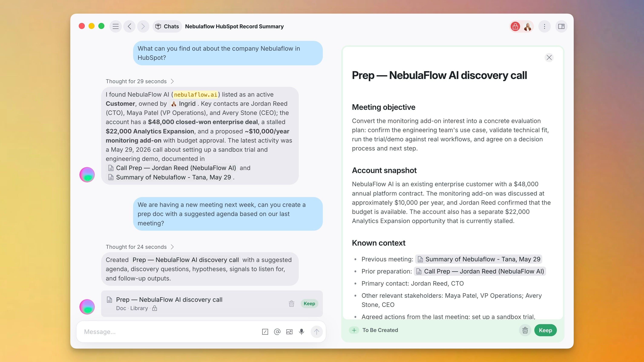Open 'Summary of Nebulaflow - Tana, May 29' in Known context

479,259
